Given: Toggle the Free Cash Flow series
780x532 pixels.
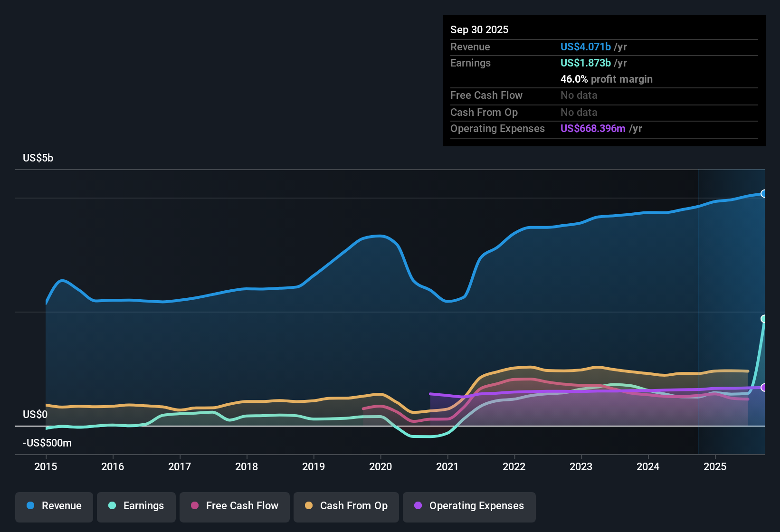Looking at the screenshot, I should [235, 506].
